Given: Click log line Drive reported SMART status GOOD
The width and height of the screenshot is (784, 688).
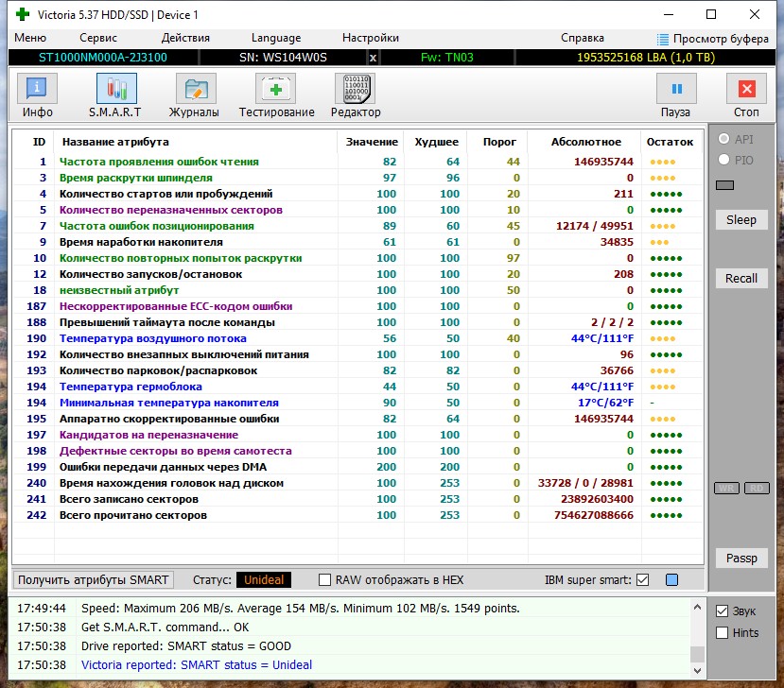Looking at the screenshot, I should [x=186, y=646].
